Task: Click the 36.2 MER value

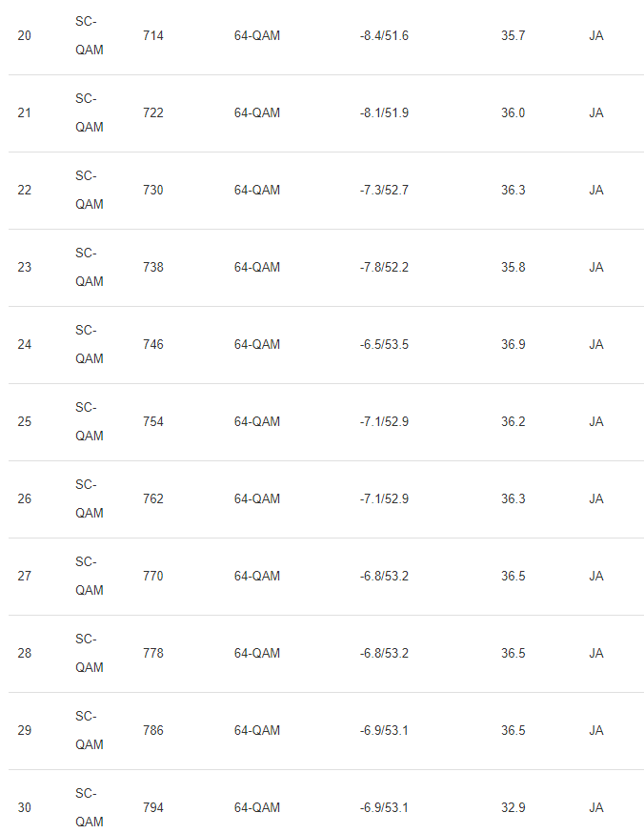Action: 513,421
